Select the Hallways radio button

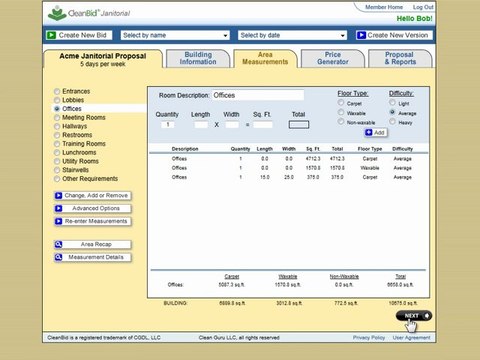click(x=57, y=126)
